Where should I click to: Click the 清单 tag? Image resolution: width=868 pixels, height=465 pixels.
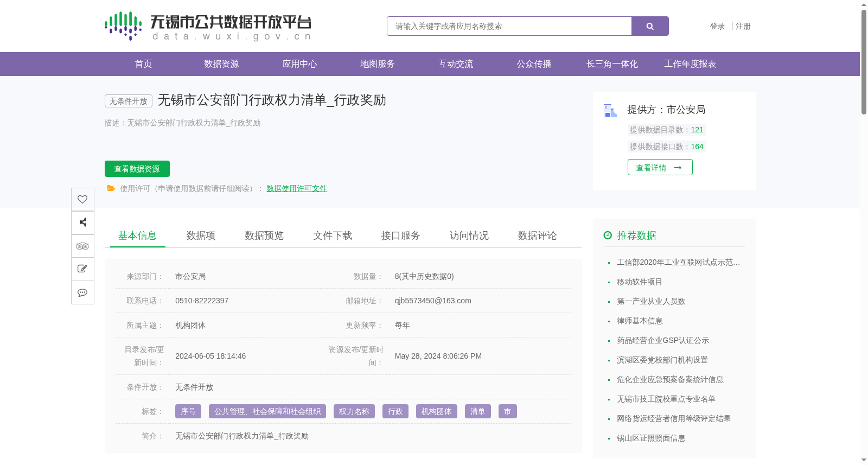click(478, 411)
